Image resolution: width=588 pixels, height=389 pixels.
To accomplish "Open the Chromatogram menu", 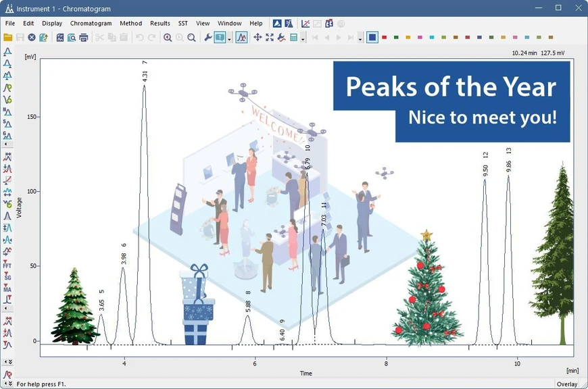I will pyautogui.click(x=91, y=23).
